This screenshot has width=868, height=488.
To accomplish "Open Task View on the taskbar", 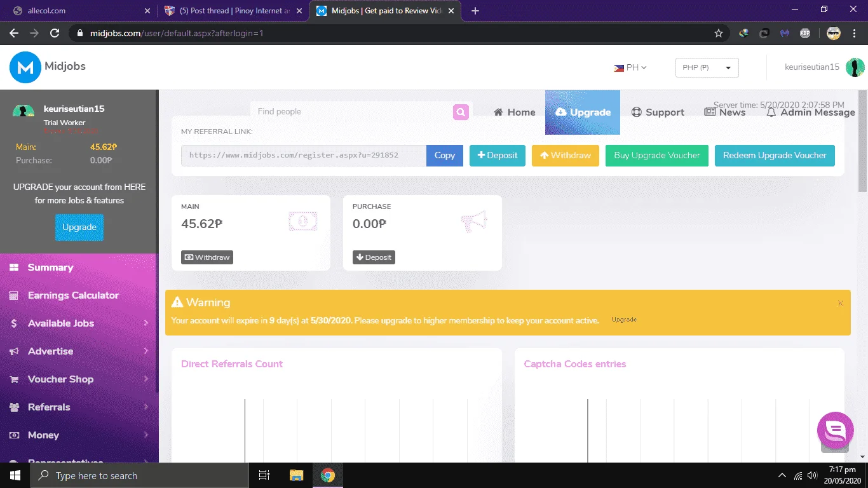I will click(x=264, y=475).
